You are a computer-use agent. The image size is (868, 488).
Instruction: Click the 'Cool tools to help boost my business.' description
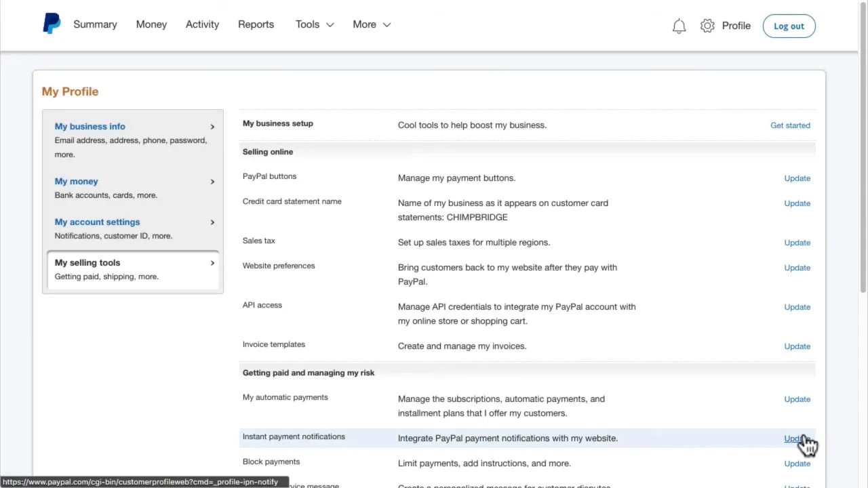tap(472, 125)
